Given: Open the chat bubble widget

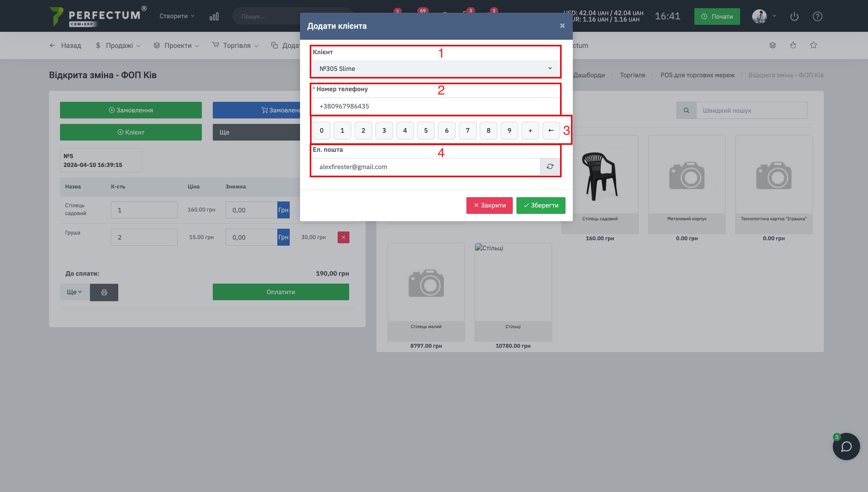Looking at the screenshot, I should [x=846, y=446].
